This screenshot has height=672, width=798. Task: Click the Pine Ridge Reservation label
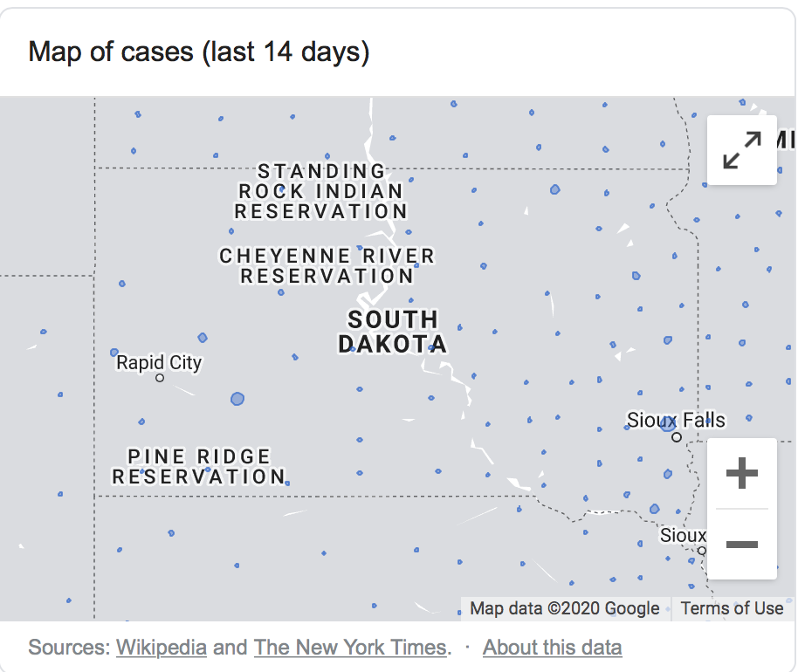click(199, 467)
